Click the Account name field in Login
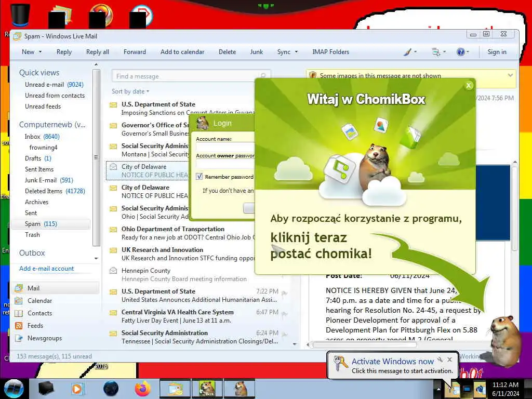The width and height of the screenshot is (532, 399). coord(225,147)
